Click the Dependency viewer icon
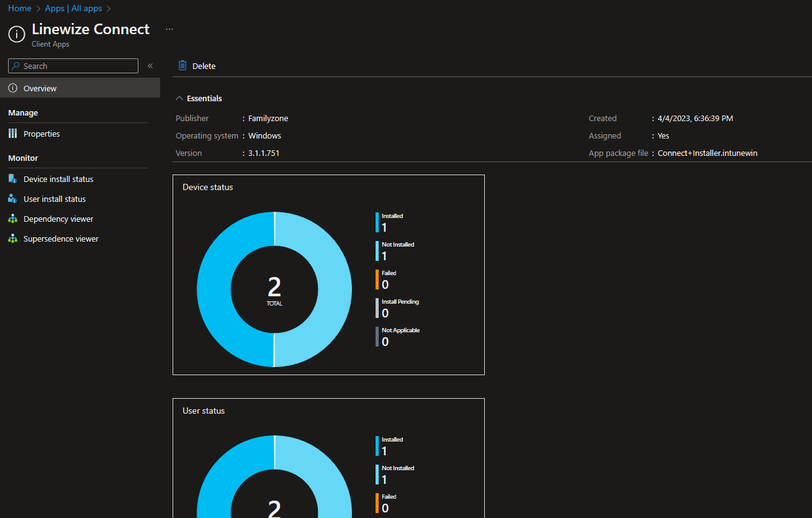This screenshot has height=518, width=812. (x=12, y=219)
